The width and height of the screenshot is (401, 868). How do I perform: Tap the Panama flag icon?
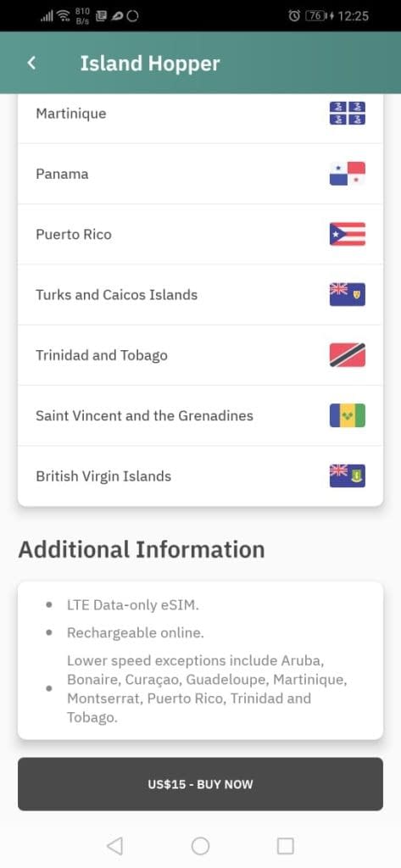pyautogui.click(x=348, y=174)
